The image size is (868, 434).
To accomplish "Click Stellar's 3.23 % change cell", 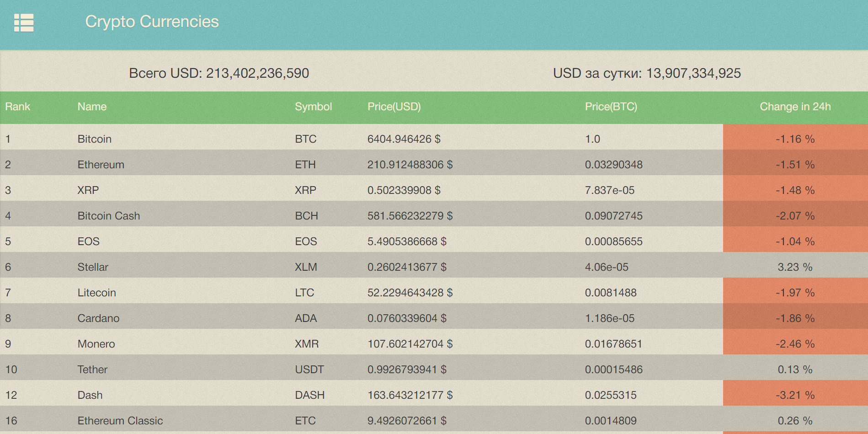I will (795, 267).
